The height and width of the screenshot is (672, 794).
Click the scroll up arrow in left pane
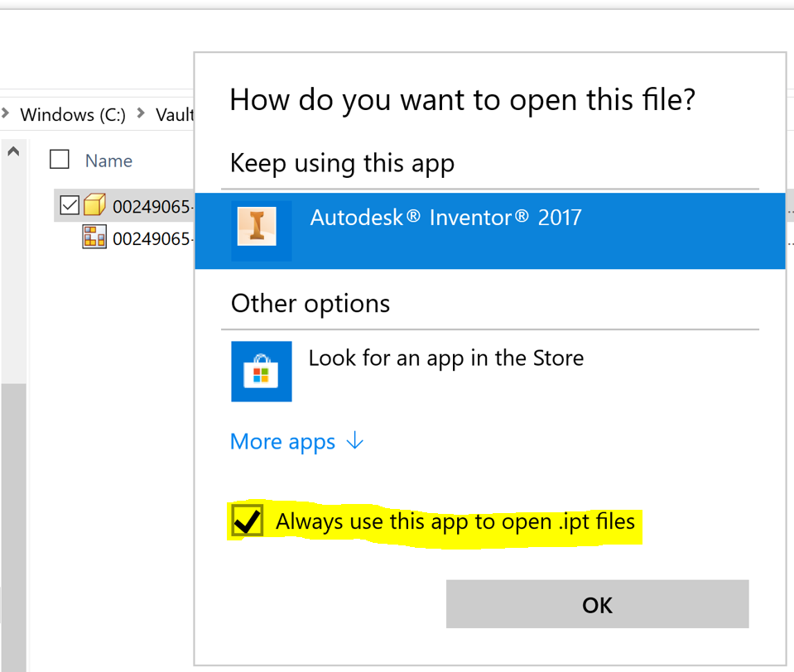point(13,151)
